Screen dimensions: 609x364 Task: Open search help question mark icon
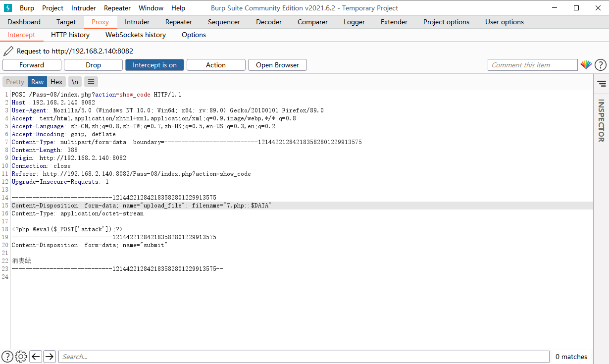coord(7,356)
